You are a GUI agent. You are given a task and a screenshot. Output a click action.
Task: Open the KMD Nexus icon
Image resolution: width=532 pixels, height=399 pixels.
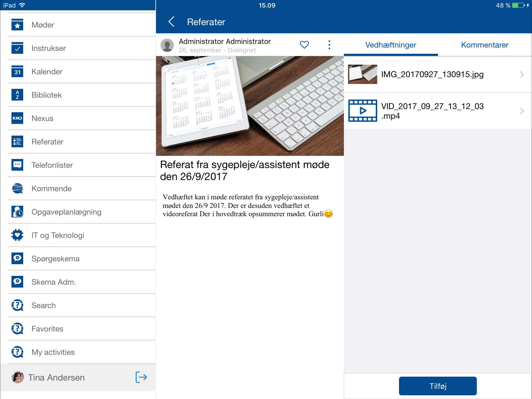(x=17, y=118)
